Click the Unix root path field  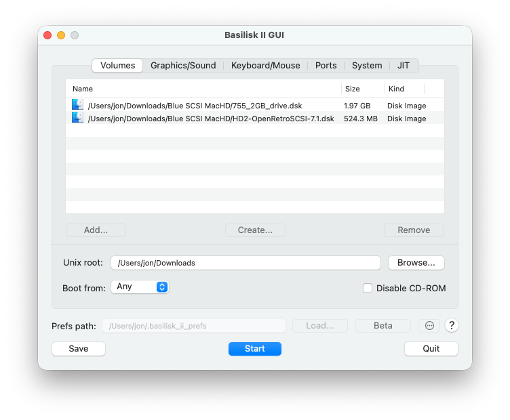[246, 263]
